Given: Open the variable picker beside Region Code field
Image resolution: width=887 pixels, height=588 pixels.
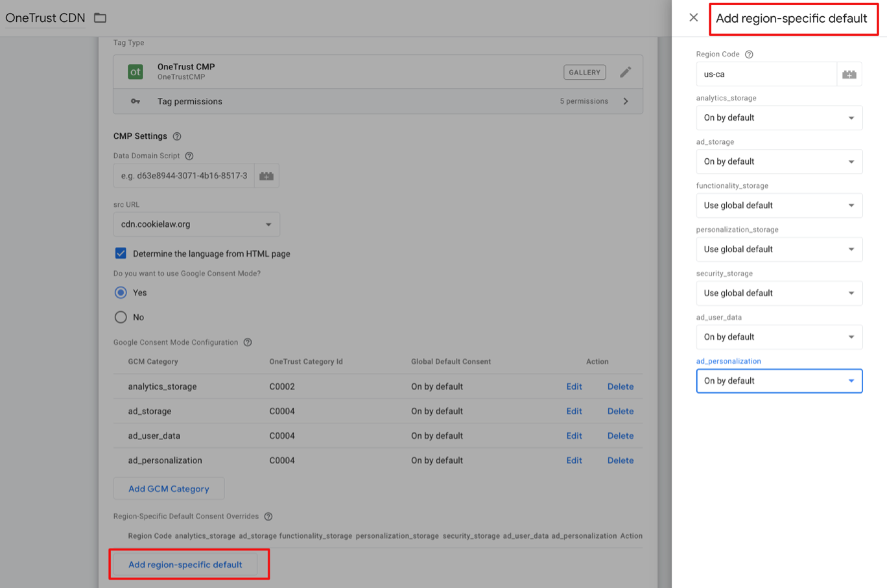Looking at the screenshot, I should (x=849, y=74).
